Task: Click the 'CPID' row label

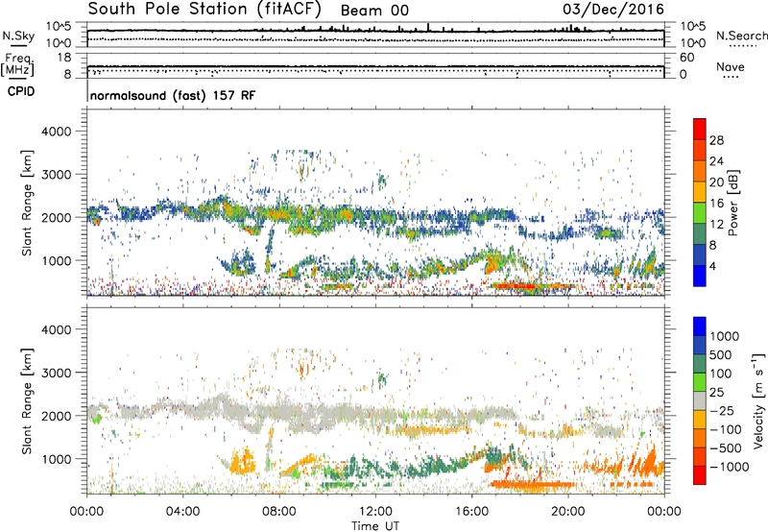Action: point(21,91)
